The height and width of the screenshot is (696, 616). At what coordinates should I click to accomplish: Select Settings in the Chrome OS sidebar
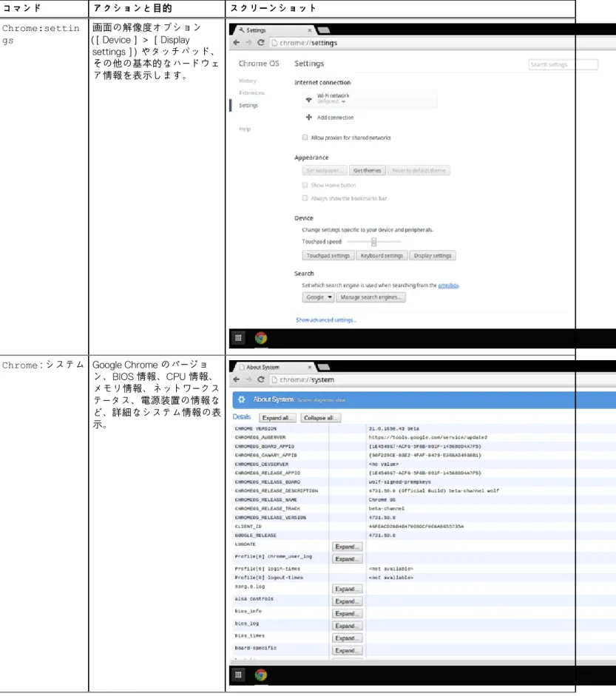tap(248, 105)
